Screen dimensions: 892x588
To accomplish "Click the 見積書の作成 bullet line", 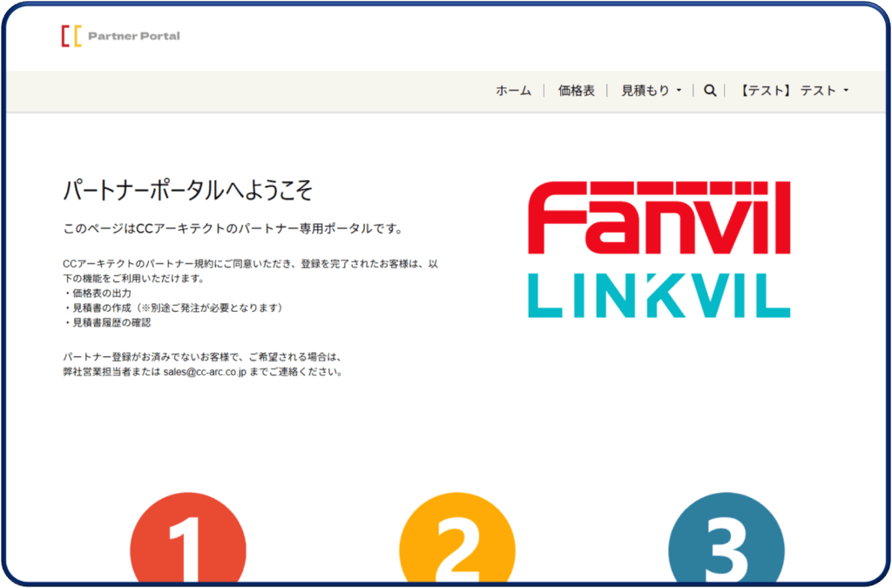I will (173, 308).
